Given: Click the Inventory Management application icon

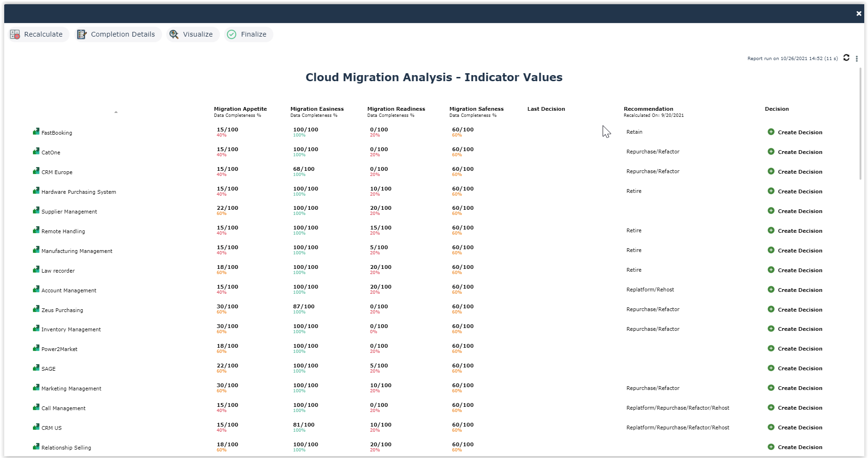Looking at the screenshot, I should pos(36,328).
